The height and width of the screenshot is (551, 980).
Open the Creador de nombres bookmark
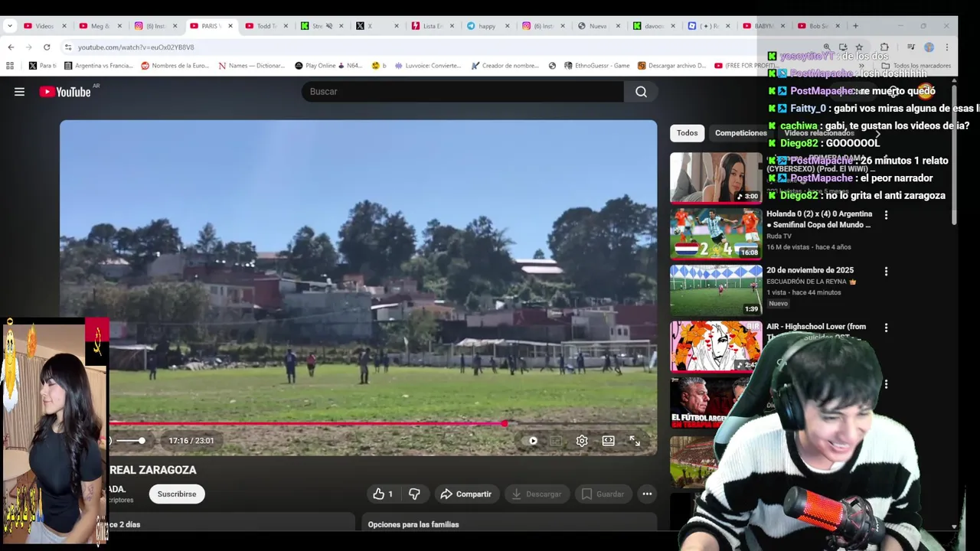(505, 66)
